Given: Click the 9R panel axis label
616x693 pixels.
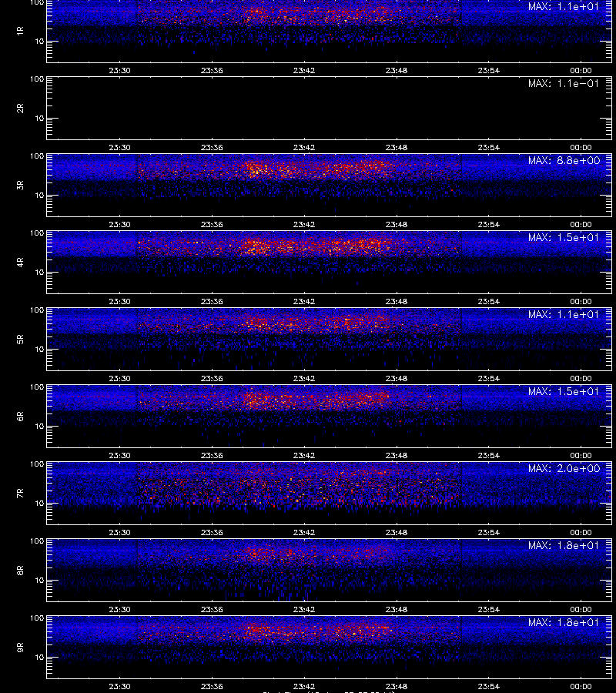Looking at the screenshot, I should [20, 647].
